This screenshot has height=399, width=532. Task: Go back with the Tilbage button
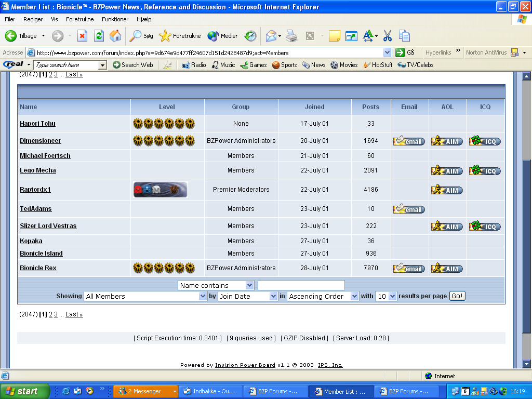tap(21, 36)
